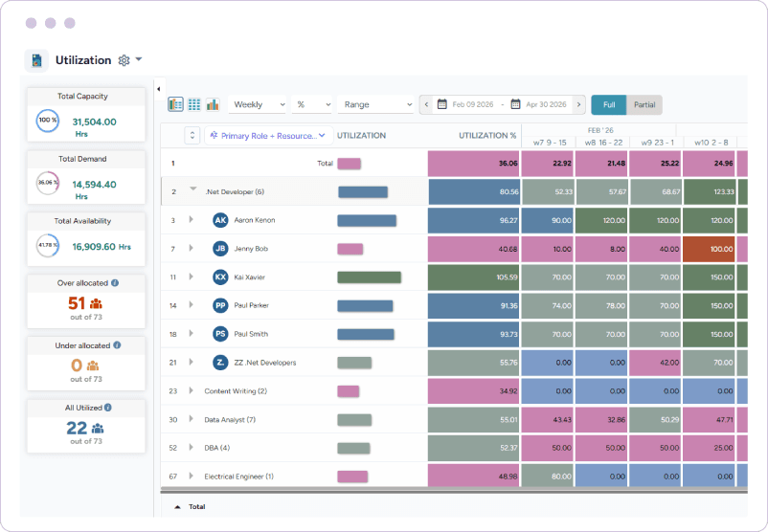Expand Aaron Kenon row

(x=191, y=219)
